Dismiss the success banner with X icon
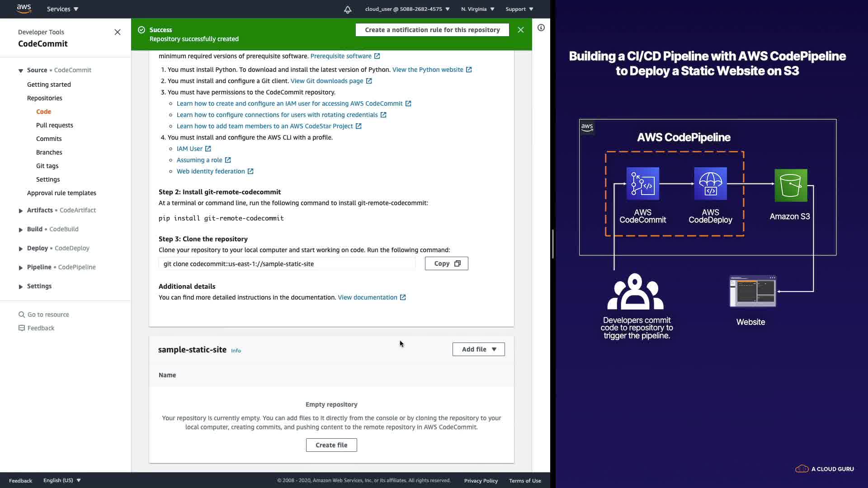 520,30
